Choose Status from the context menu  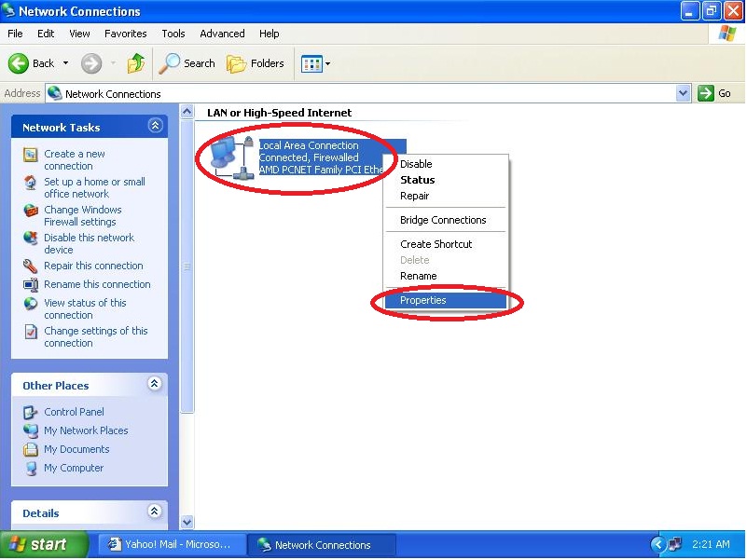click(446, 180)
